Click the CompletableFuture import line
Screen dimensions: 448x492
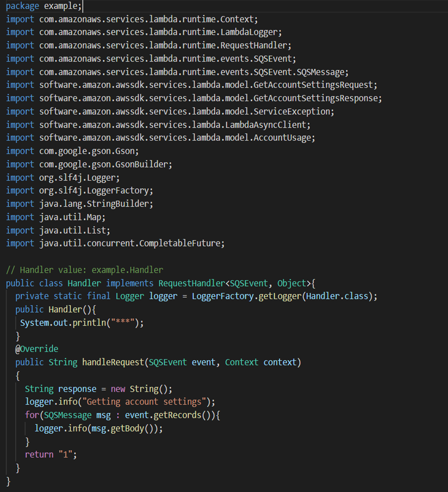tap(115, 243)
